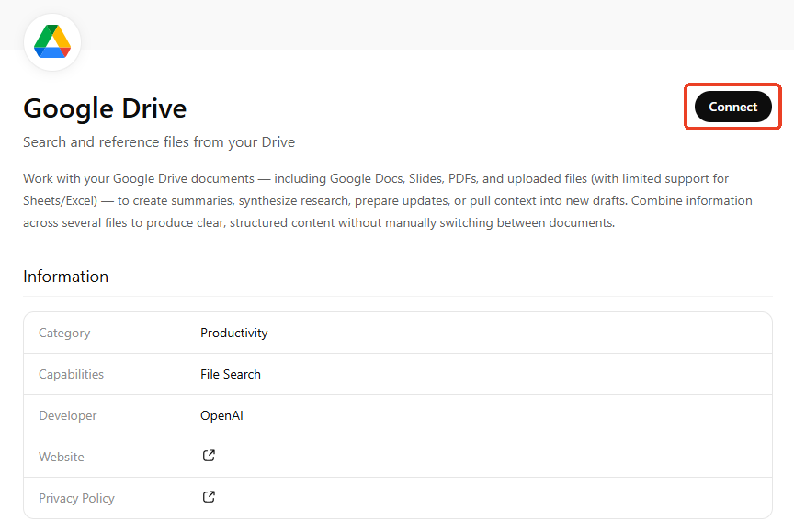Click the Google Drive page title
This screenshot has width=794, height=532.
pyautogui.click(x=105, y=108)
